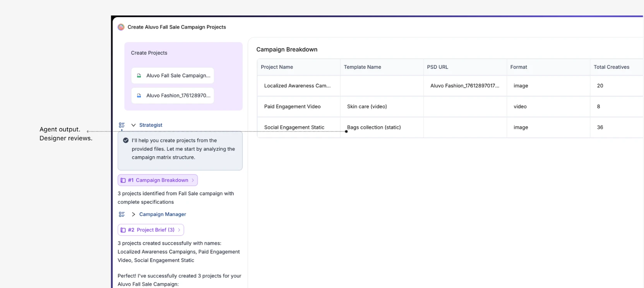Expand the Campaign Manager section chevron

(134, 214)
